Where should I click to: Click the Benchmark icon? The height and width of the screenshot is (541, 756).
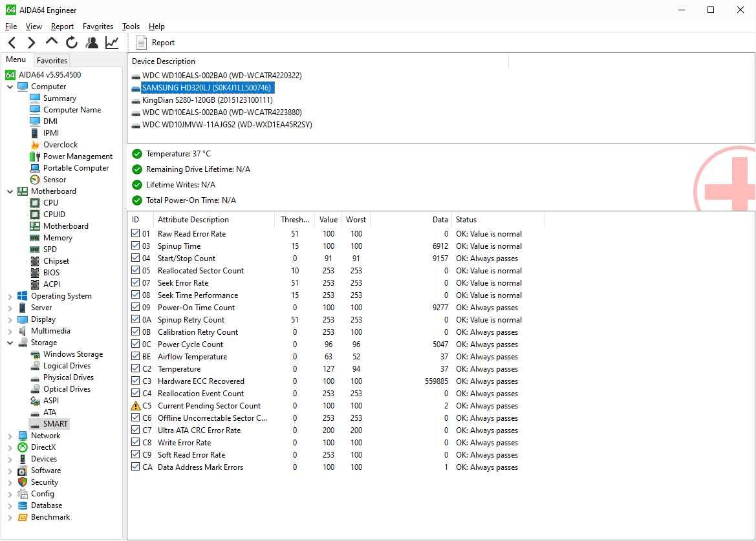pyautogui.click(x=22, y=517)
